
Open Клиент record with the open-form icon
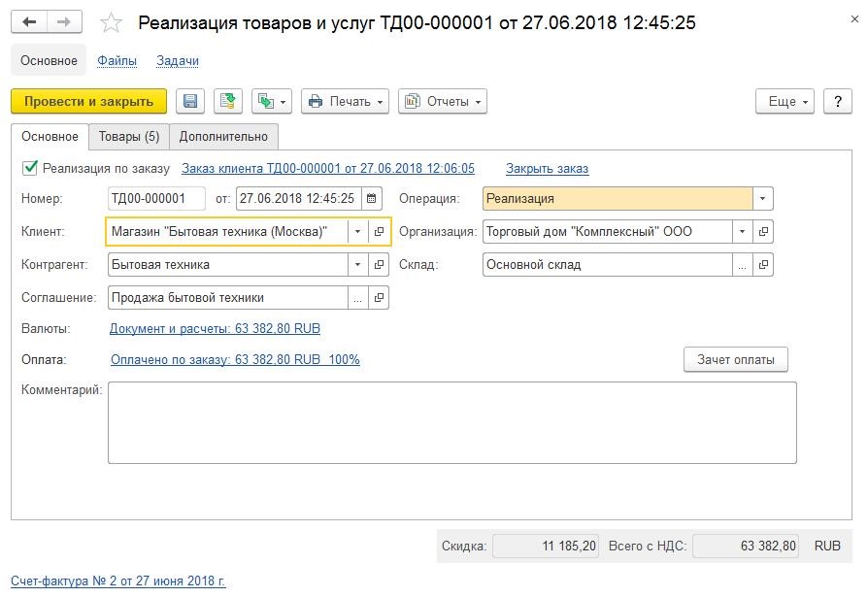tap(380, 231)
